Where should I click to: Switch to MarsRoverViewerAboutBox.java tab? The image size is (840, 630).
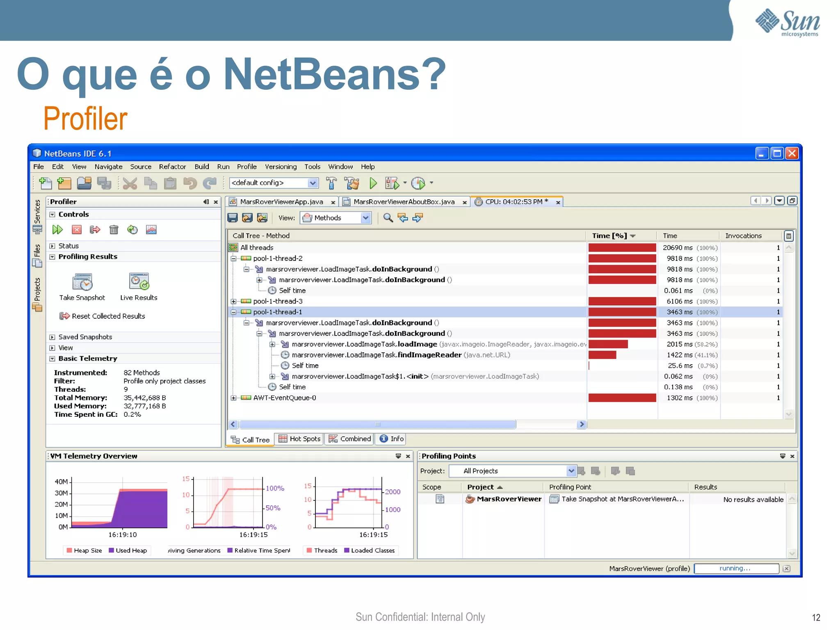point(404,202)
